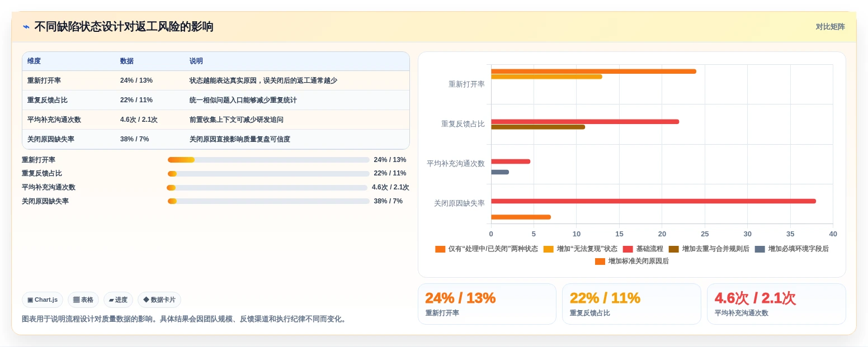The width and height of the screenshot is (868, 347).
Task: Click the 对比矩阵 label in the header
Action: tap(830, 27)
